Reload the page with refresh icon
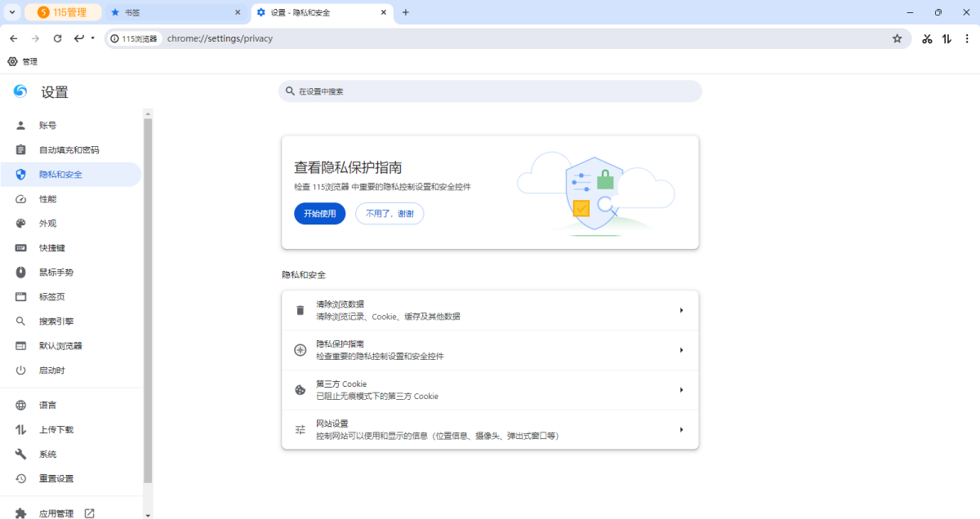The height and width of the screenshot is (519, 980). click(57, 38)
